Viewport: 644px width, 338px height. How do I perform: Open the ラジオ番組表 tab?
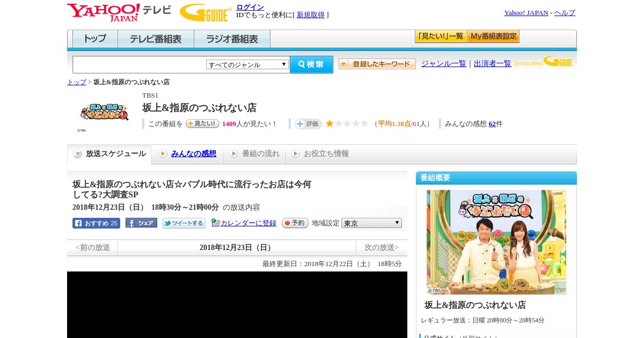click(232, 39)
